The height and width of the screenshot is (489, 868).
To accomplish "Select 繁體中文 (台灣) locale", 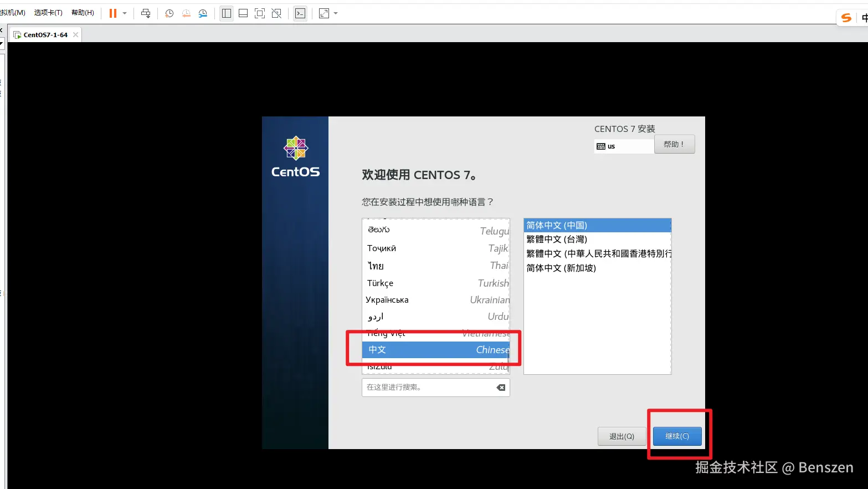I will click(597, 240).
